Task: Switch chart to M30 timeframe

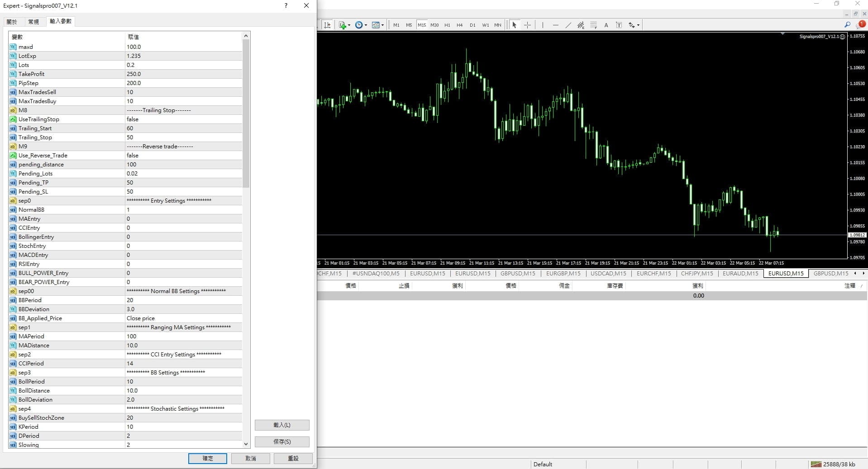Action: [x=434, y=25]
